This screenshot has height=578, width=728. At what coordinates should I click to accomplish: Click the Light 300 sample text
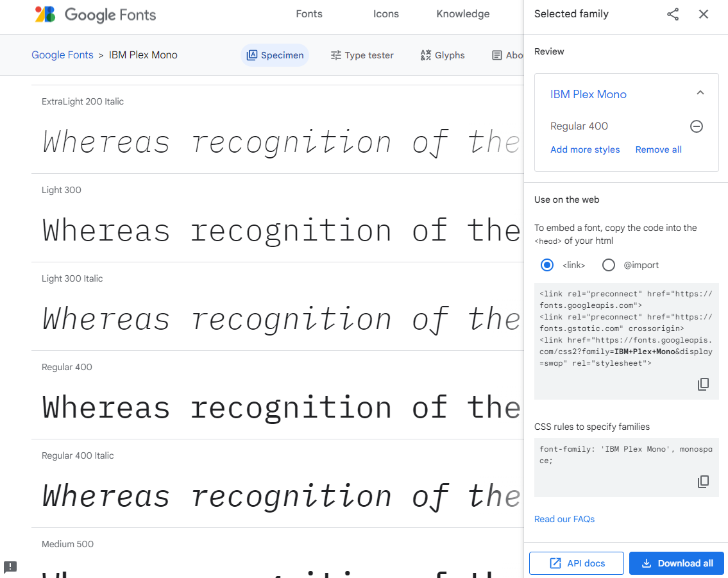coord(282,231)
